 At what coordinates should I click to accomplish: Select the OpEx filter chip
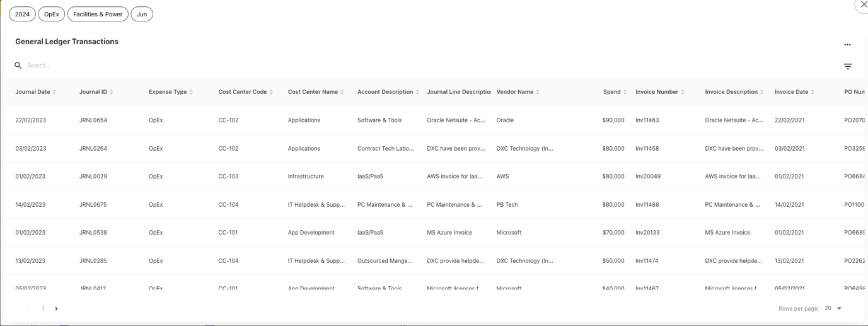52,14
